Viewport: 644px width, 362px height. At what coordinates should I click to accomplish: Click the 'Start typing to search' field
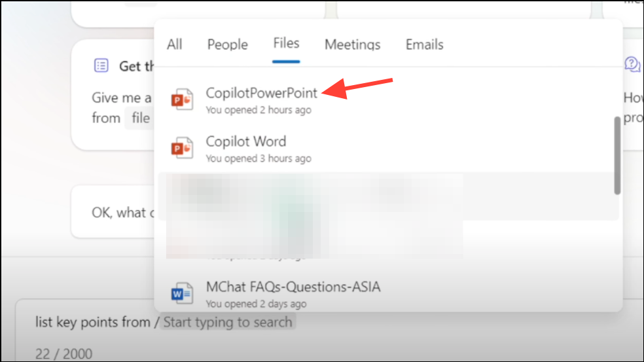[x=228, y=322]
